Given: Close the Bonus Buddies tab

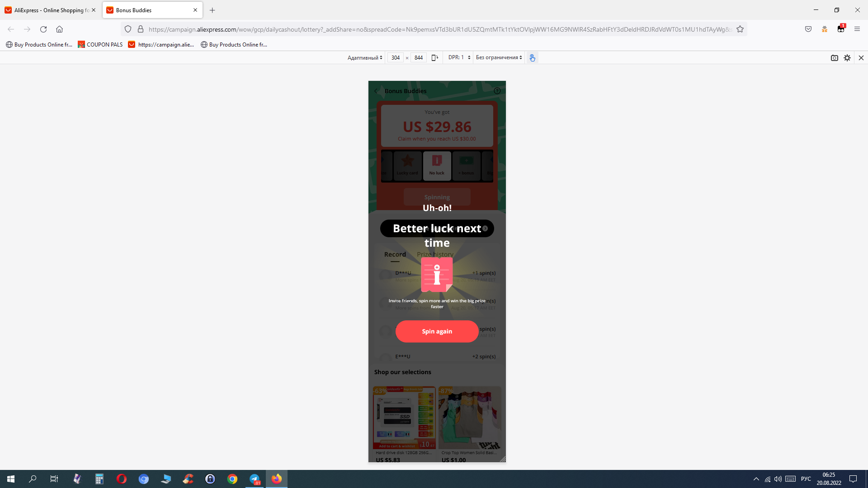Looking at the screenshot, I should 195,10.
